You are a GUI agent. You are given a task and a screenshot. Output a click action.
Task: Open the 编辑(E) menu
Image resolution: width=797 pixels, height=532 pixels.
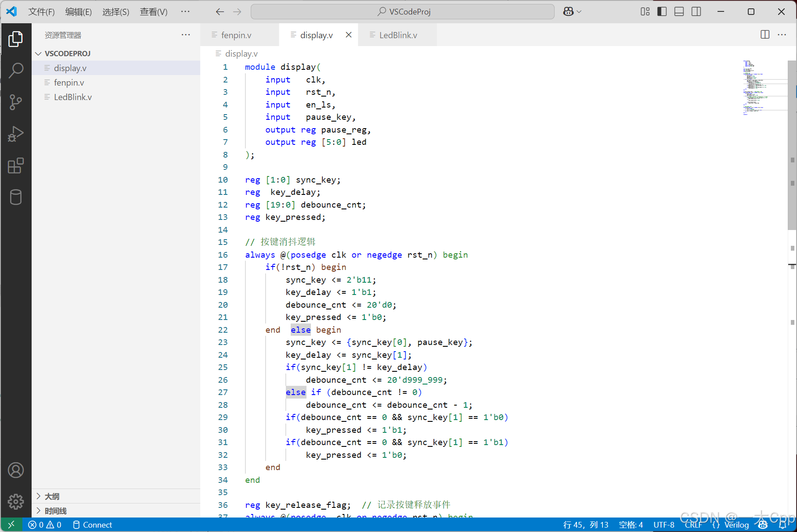(x=79, y=12)
